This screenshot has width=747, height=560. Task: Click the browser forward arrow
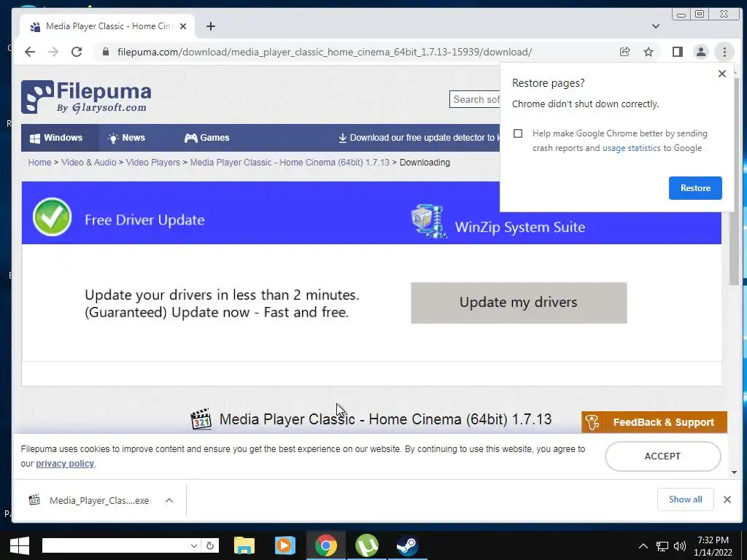[53, 52]
